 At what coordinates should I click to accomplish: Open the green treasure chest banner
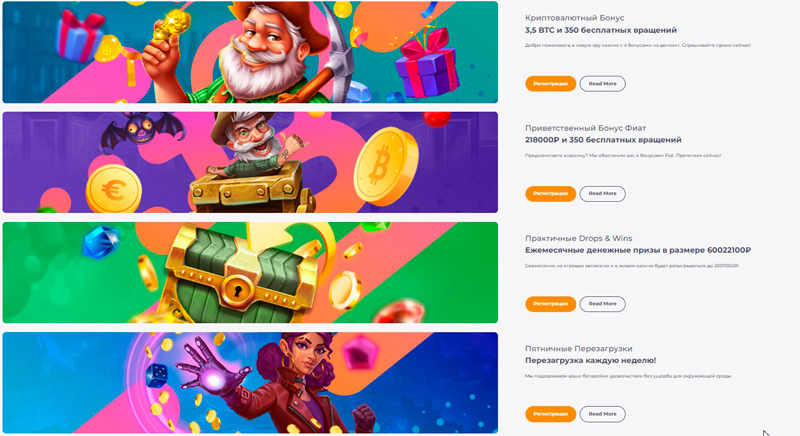coord(250,272)
